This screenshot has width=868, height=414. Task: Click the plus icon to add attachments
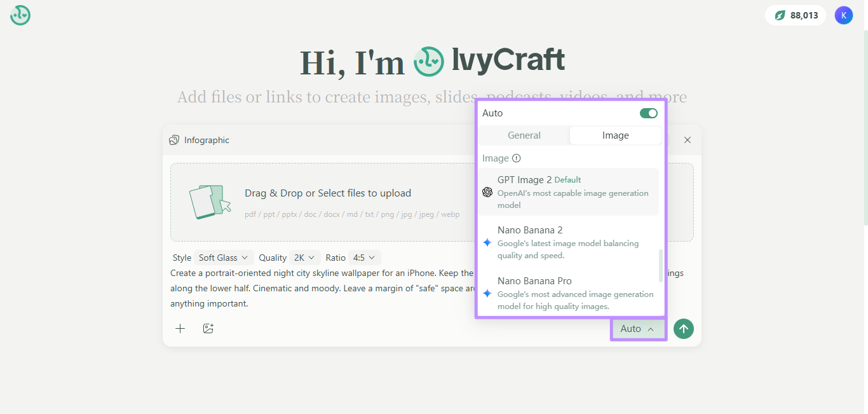coord(180,329)
